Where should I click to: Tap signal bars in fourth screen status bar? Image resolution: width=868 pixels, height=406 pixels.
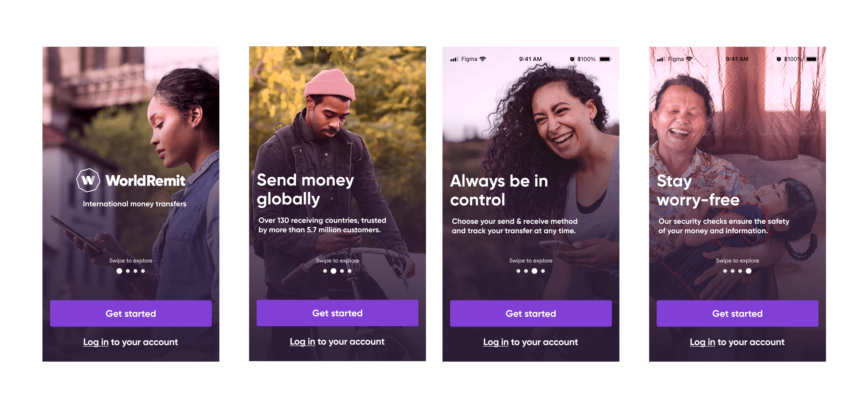pos(661,59)
